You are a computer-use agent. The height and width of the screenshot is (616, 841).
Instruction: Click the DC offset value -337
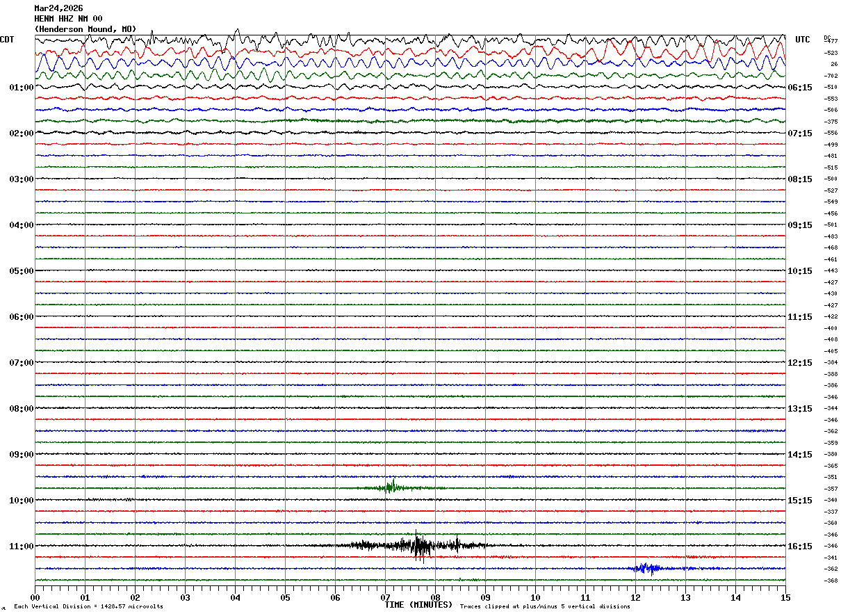(831, 512)
